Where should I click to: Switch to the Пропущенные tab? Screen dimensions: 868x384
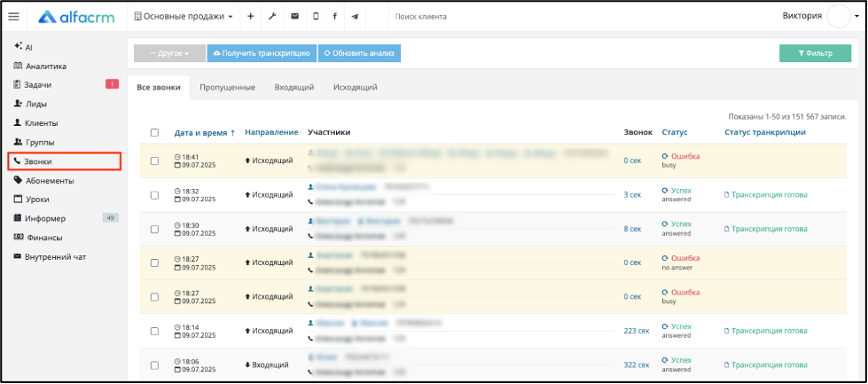coord(228,88)
